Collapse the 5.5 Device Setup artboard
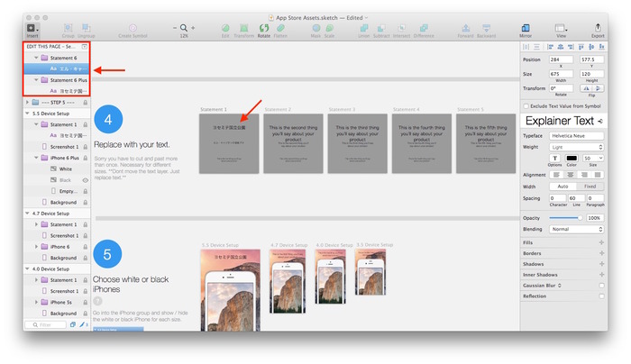The image size is (631, 364). coord(27,114)
